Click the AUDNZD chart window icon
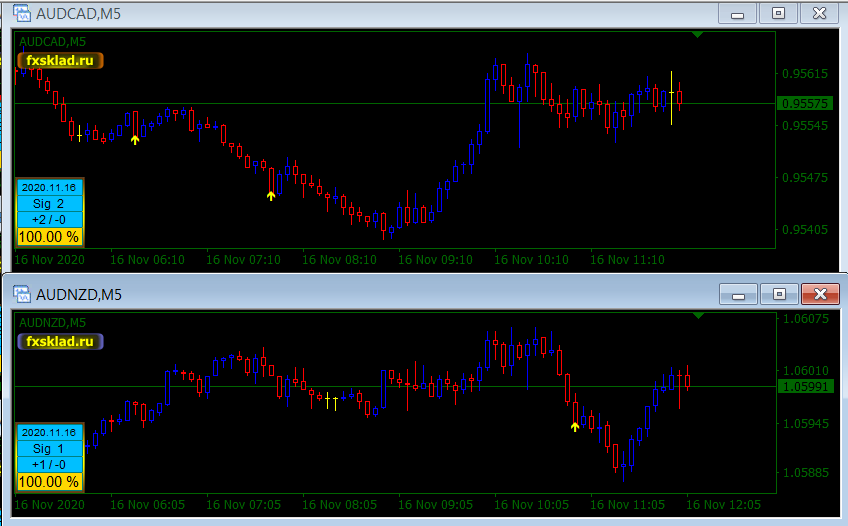This screenshot has width=848, height=526. 22,294
